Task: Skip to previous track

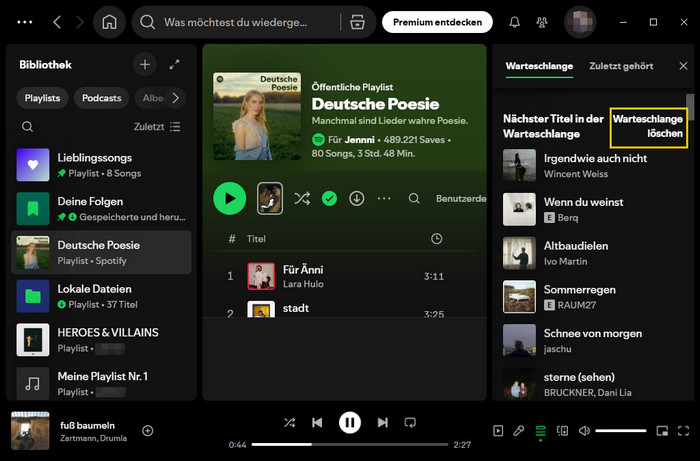Action: click(317, 423)
